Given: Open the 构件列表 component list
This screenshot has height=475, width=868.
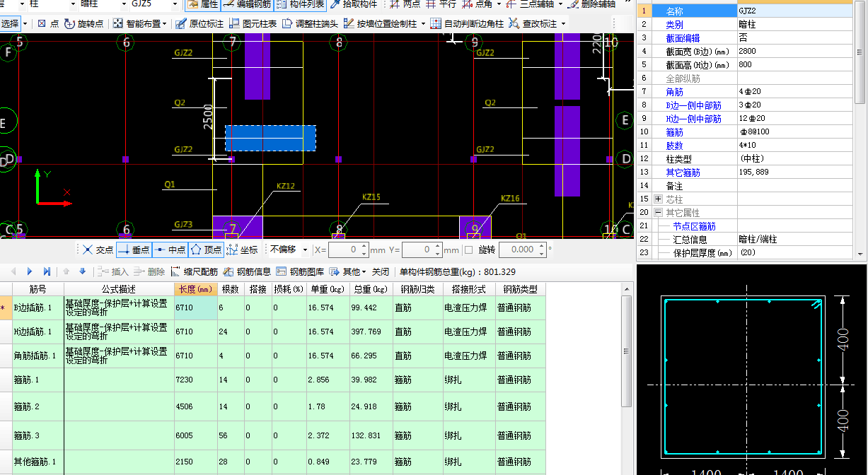Looking at the screenshot, I should pos(301,4).
